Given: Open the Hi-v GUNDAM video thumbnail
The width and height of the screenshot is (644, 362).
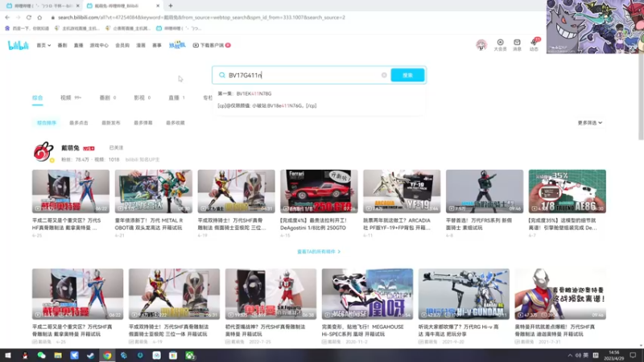Looking at the screenshot, I should point(464,294).
